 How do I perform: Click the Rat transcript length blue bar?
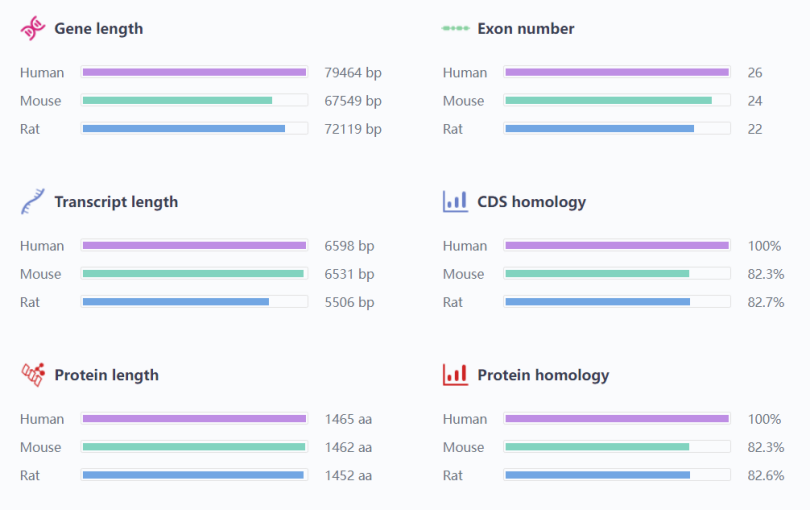pos(175,301)
